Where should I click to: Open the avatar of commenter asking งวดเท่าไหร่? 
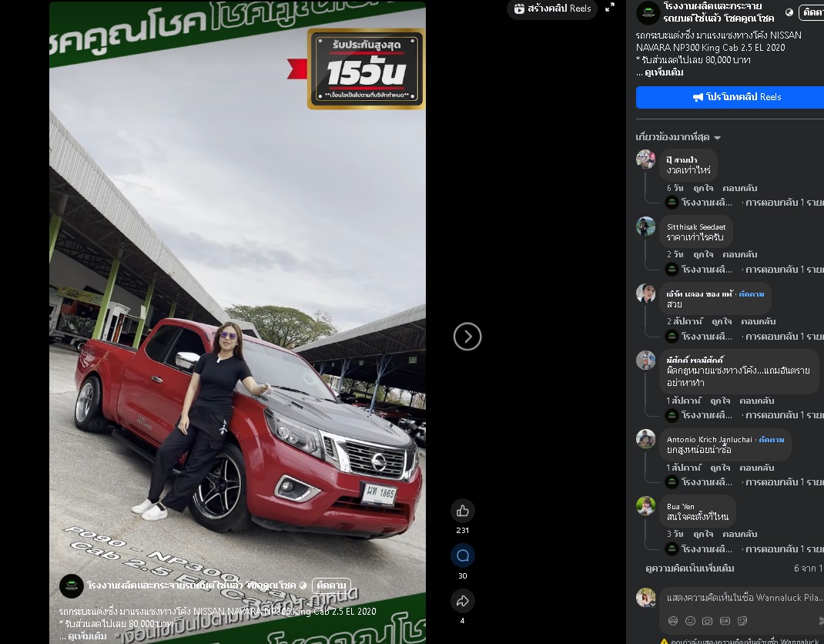pos(645,159)
